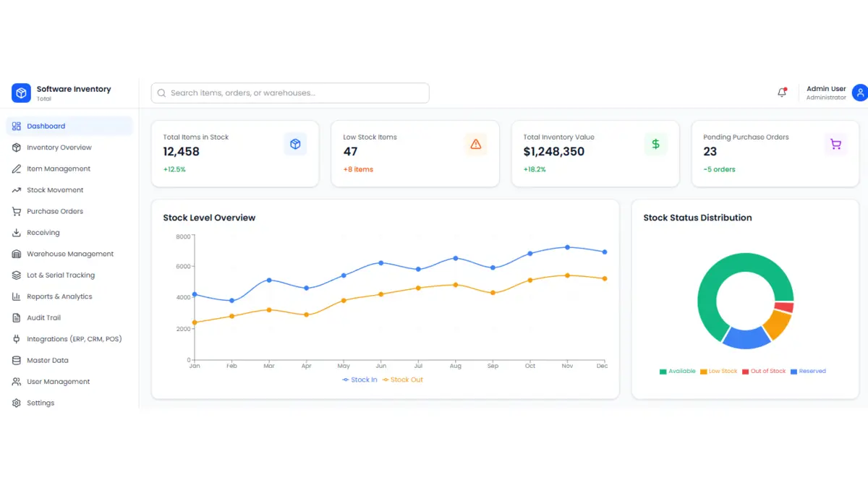868x488 pixels.
Task: Click the dollar sign icon in Inventory Value card
Action: (655, 144)
